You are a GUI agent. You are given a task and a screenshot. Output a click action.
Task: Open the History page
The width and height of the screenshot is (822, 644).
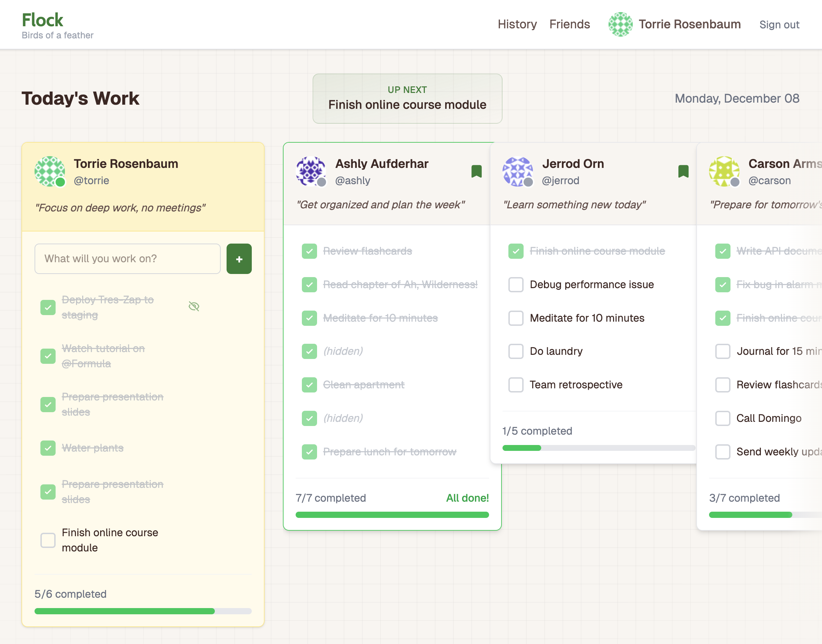pos(517,24)
